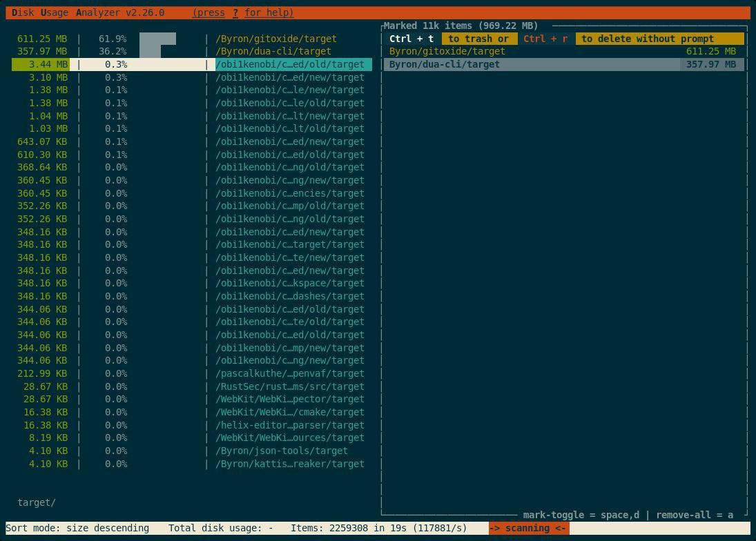Click 'to delete without prompt' label

[648, 39]
